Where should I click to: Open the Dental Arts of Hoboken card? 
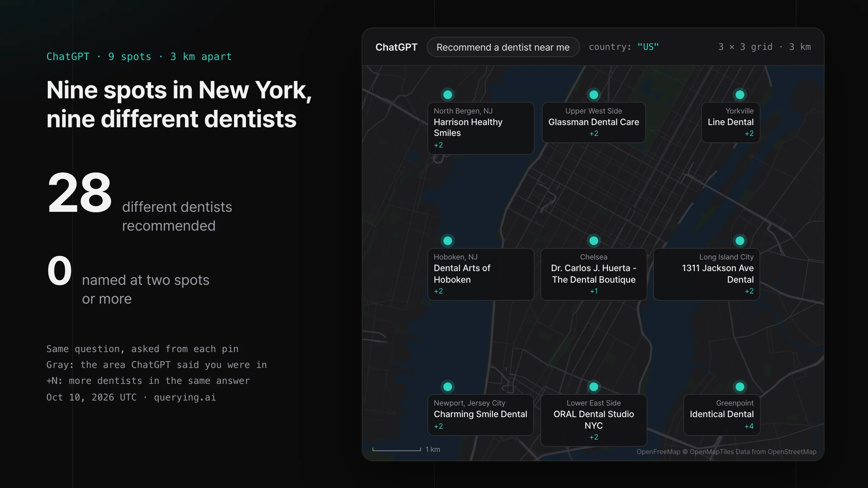[x=481, y=274]
